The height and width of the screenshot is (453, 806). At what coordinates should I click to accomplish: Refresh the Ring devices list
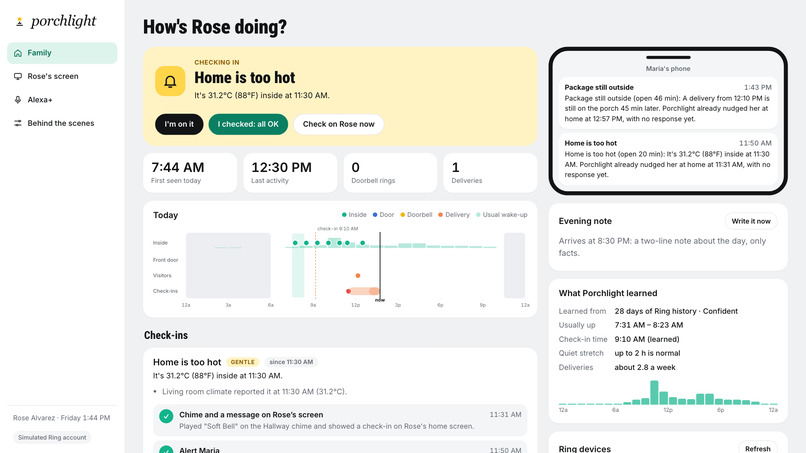pos(758,448)
